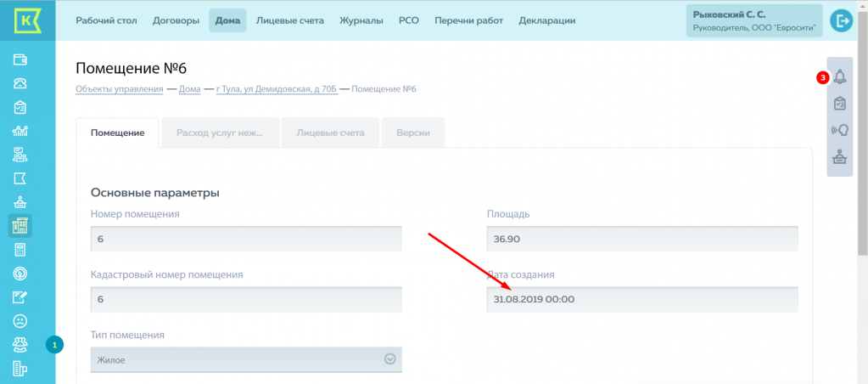Viewport: 868px width, 384px height.
Task: Open notifications bell icon
Action: tap(840, 77)
